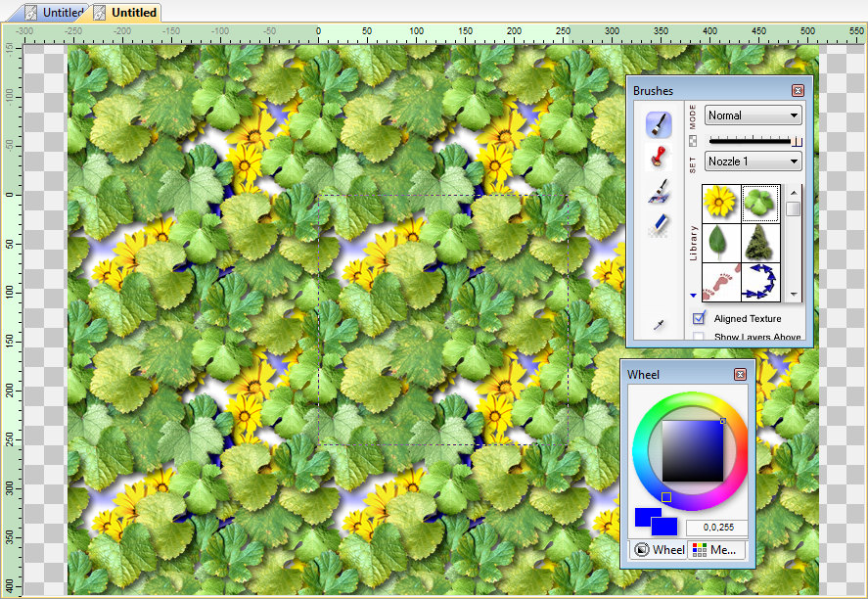Collapse the Library section blue arrow

click(x=693, y=296)
